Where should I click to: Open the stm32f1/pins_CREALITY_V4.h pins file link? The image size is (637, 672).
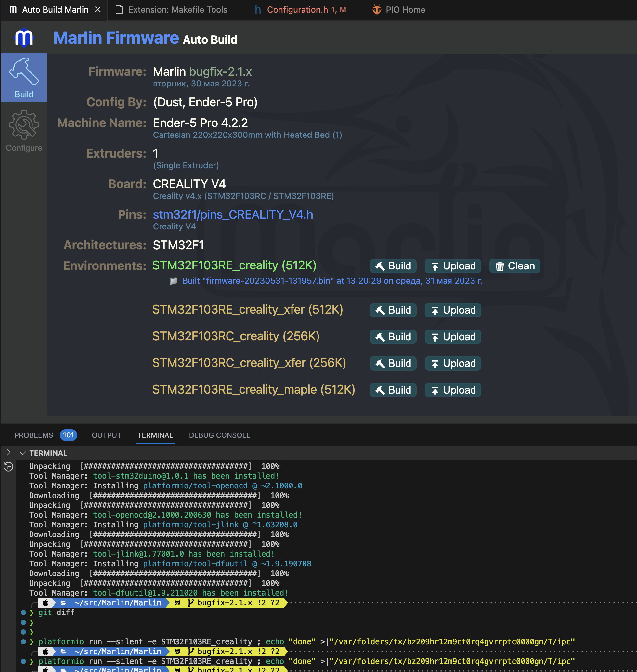(233, 214)
